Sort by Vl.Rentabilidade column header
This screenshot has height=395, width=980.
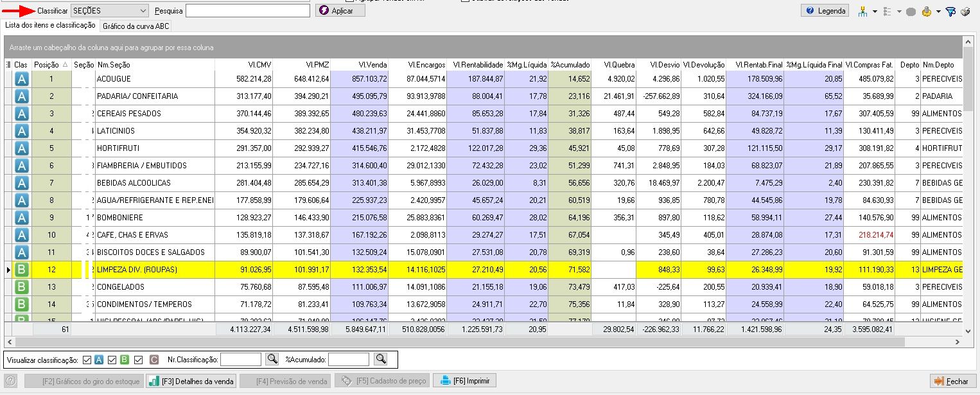[x=476, y=65]
